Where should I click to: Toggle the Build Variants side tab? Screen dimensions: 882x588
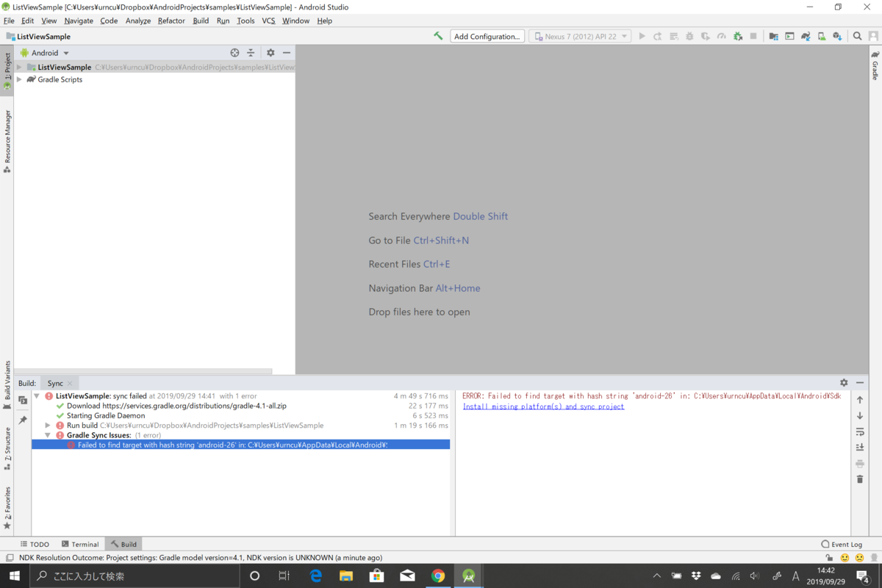click(7, 384)
